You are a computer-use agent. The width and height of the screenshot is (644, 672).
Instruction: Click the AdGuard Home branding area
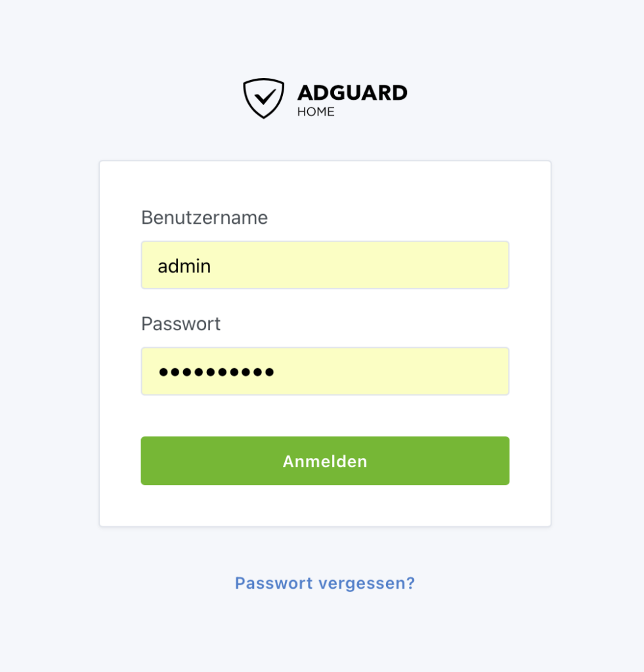(x=325, y=97)
